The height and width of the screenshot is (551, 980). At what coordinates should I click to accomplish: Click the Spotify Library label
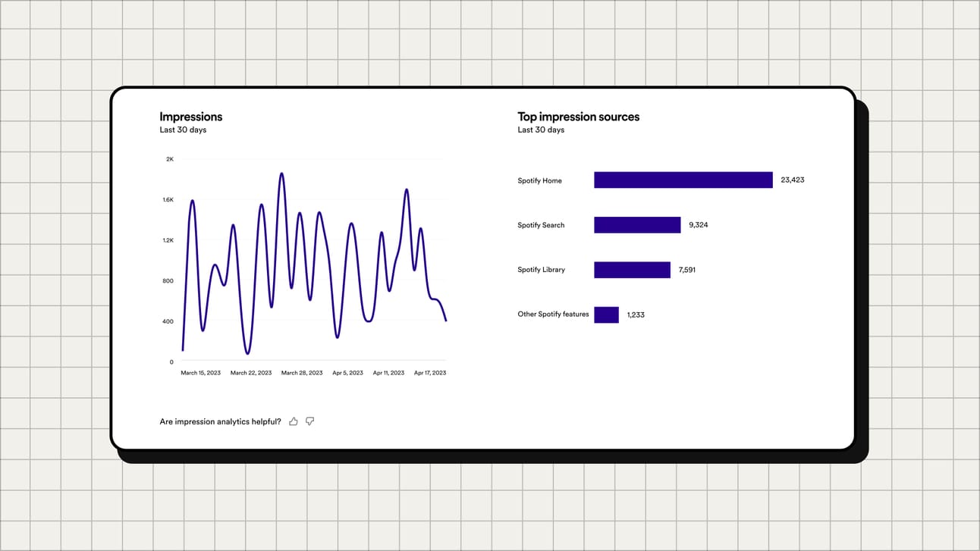[542, 270]
